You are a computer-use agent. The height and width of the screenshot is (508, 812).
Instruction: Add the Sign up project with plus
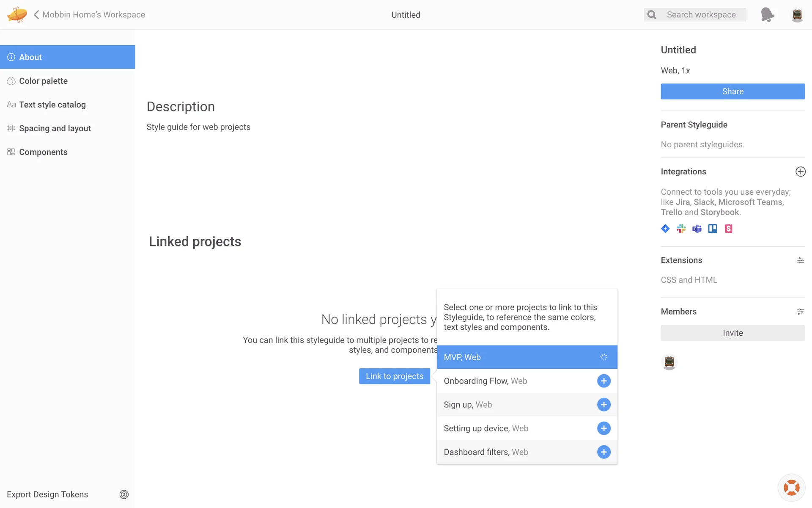coord(604,405)
